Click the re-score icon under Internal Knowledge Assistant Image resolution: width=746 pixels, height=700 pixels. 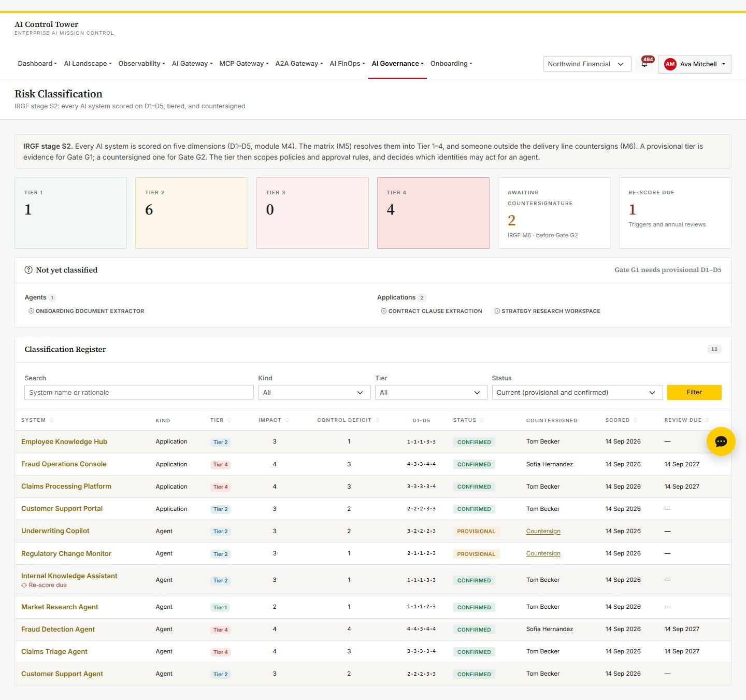click(x=24, y=585)
